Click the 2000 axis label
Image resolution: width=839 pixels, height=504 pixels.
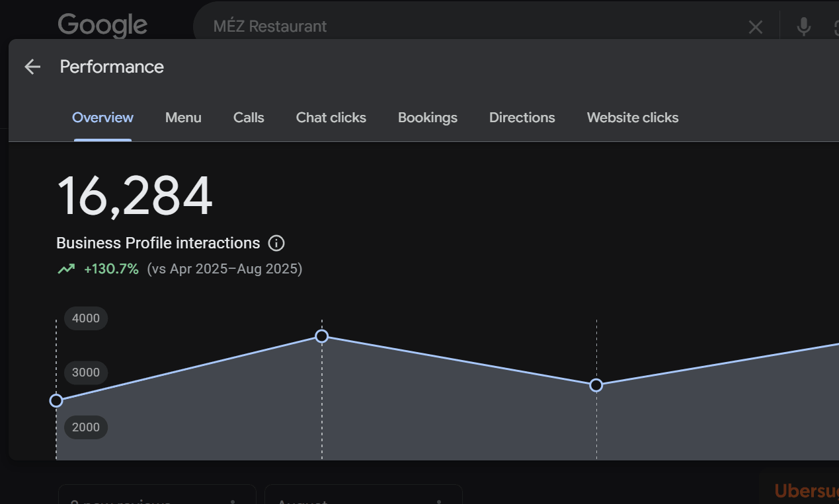[86, 427]
